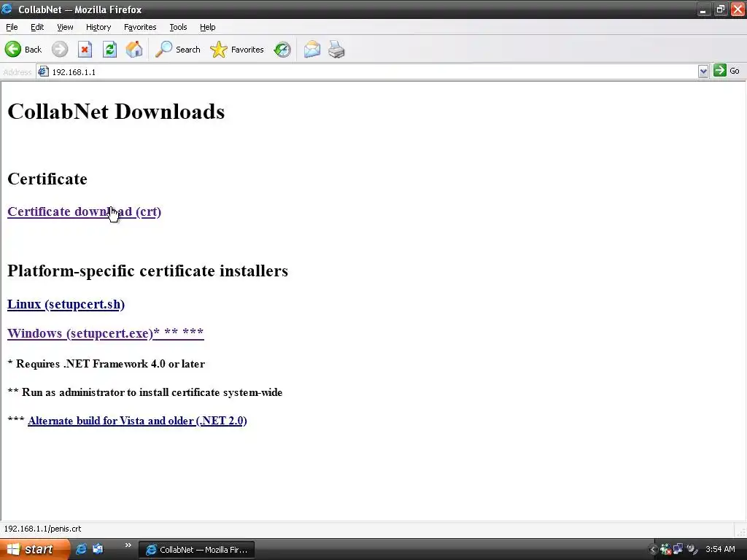Click Platform-specific certificate installers heading
This screenshot has height=560, width=747.
pyautogui.click(x=147, y=271)
